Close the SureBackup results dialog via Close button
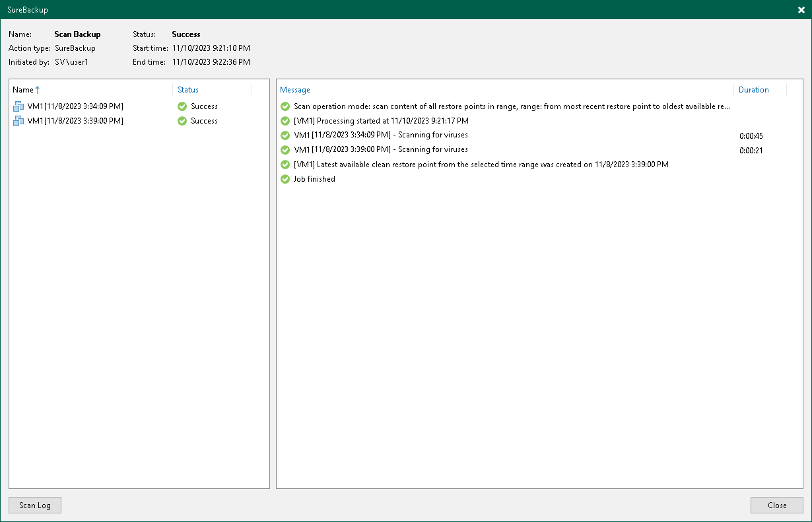The width and height of the screenshot is (812, 522). coord(776,505)
